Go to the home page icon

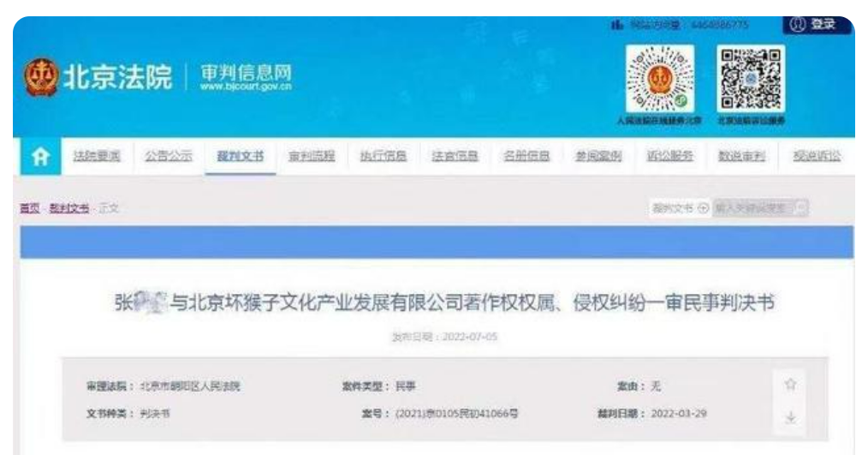40,157
